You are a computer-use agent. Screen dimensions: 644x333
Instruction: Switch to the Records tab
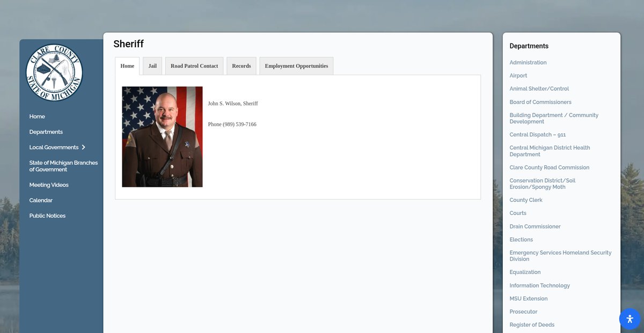241,66
